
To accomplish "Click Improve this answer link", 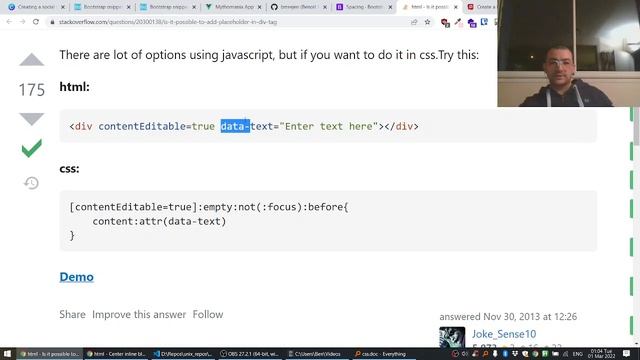I will coord(139,314).
